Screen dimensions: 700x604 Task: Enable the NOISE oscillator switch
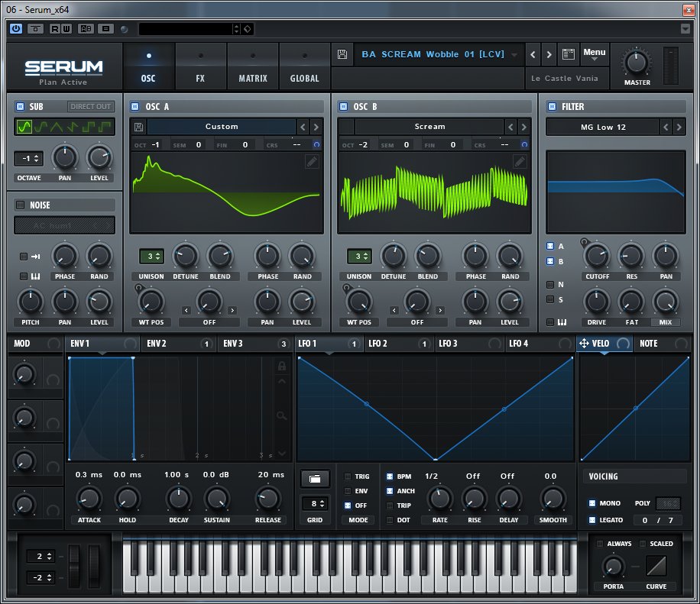pyautogui.click(x=20, y=205)
